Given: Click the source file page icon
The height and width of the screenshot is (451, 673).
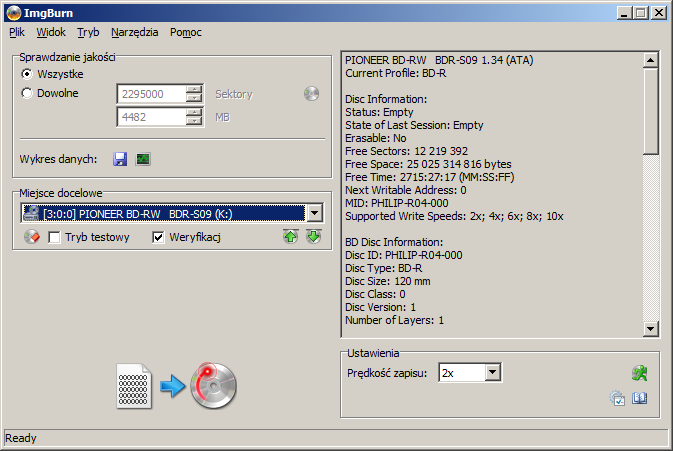Looking at the screenshot, I should click(134, 386).
